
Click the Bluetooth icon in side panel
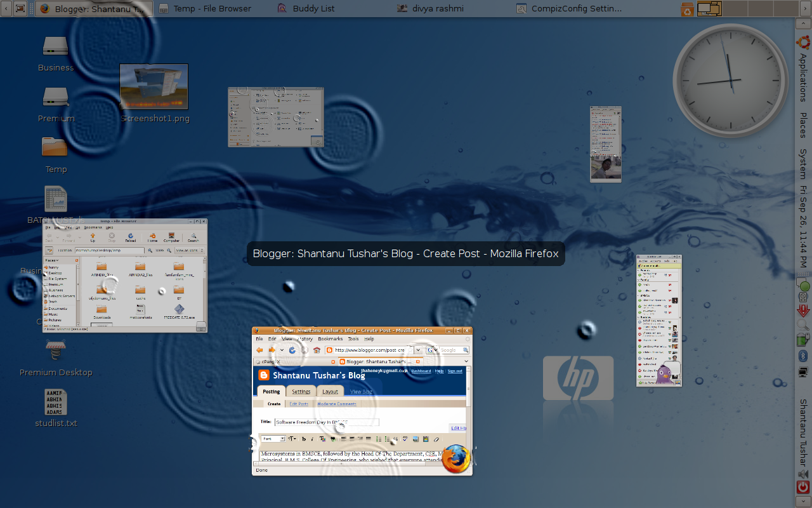(803, 356)
